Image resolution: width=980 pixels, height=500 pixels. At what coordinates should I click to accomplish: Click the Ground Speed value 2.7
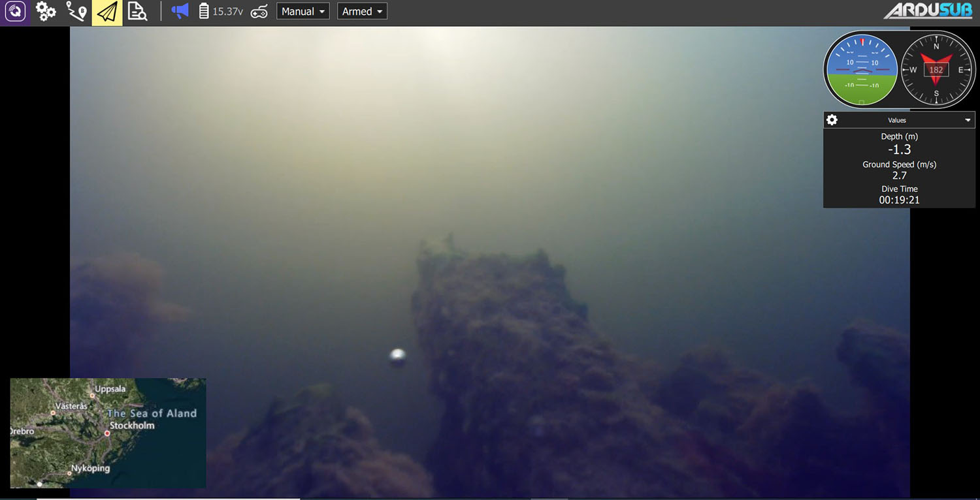point(899,176)
